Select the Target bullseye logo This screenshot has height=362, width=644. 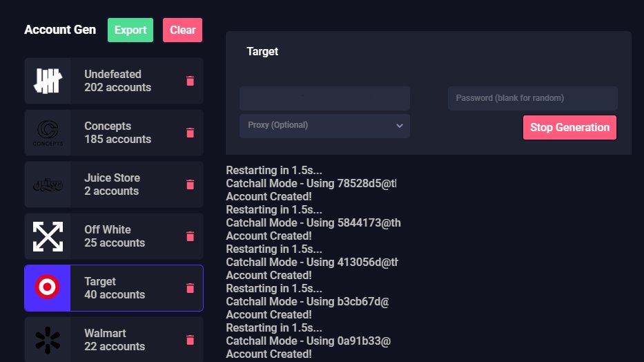tap(47, 287)
